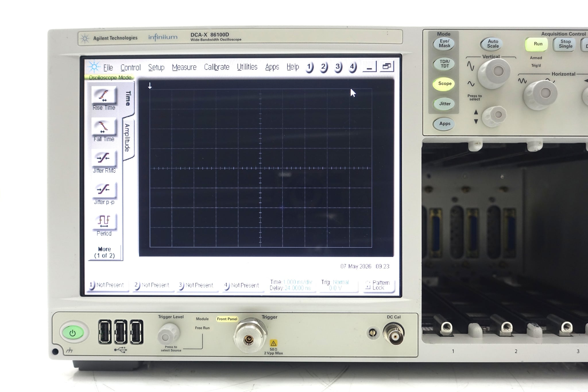This screenshot has width=588, height=392.
Task: Open the File menu
Action: tap(108, 67)
